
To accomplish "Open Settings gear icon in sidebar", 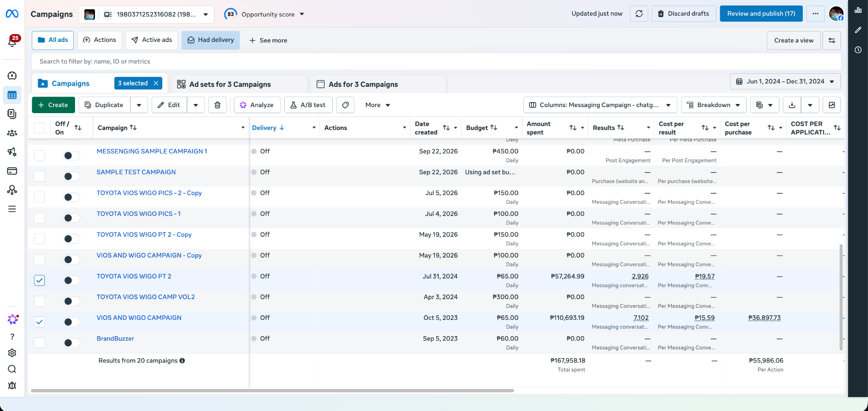I will click(12, 353).
